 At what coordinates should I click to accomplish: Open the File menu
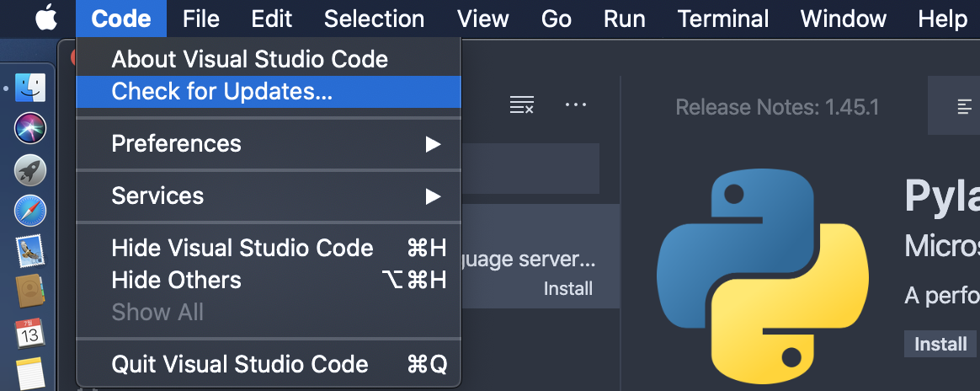[201, 19]
